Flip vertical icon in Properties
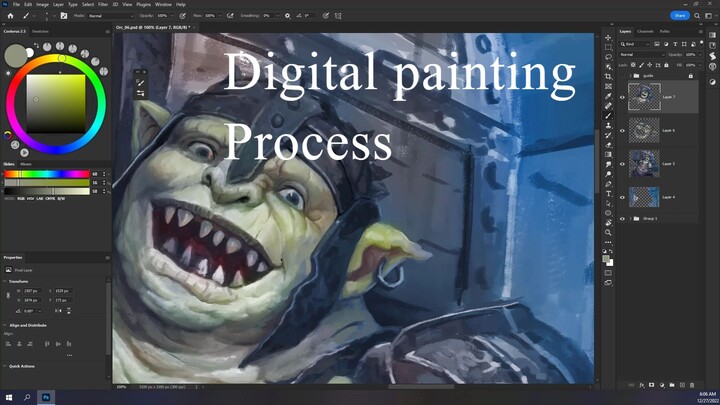Image resolution: width=720 pixels, height=405 pixels. tap(68, 311)
